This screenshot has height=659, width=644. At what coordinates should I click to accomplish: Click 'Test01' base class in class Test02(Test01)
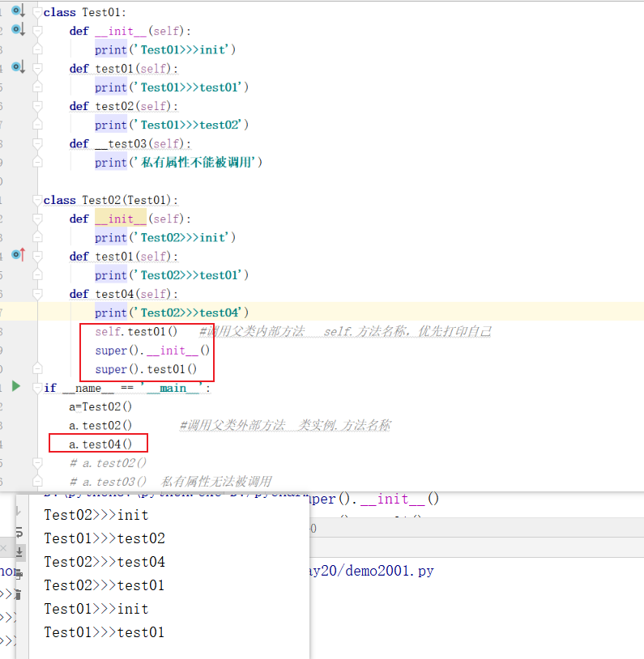tap(147, 200)
